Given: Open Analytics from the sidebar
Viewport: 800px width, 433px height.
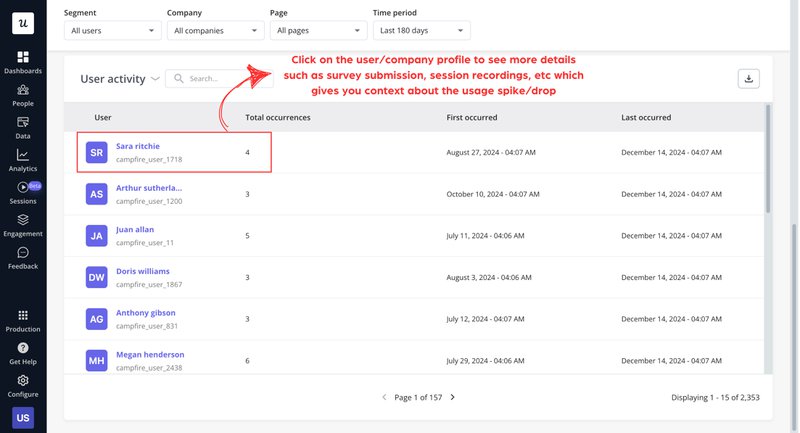Looking at the screenshot, I should pyautogui.click(x=23, y=161).
